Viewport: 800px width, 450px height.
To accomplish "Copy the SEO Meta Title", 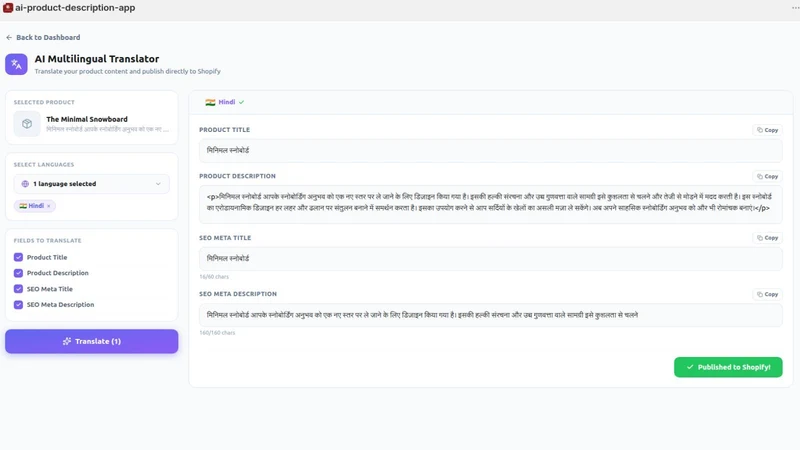I will point(767,238).
